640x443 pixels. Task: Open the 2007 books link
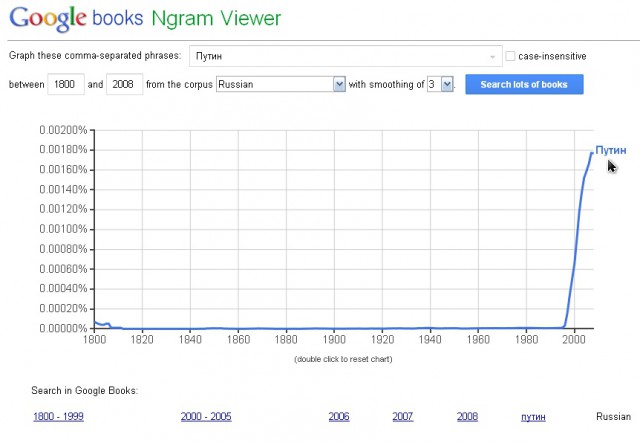(x=402, y=416)
